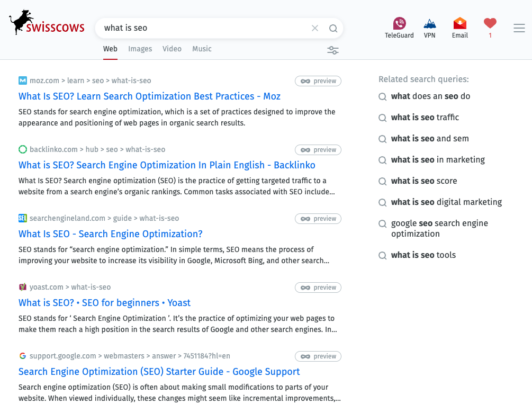Click moz.com breadcrumb URL
This screenshot has width=532, height=413.
90,81
